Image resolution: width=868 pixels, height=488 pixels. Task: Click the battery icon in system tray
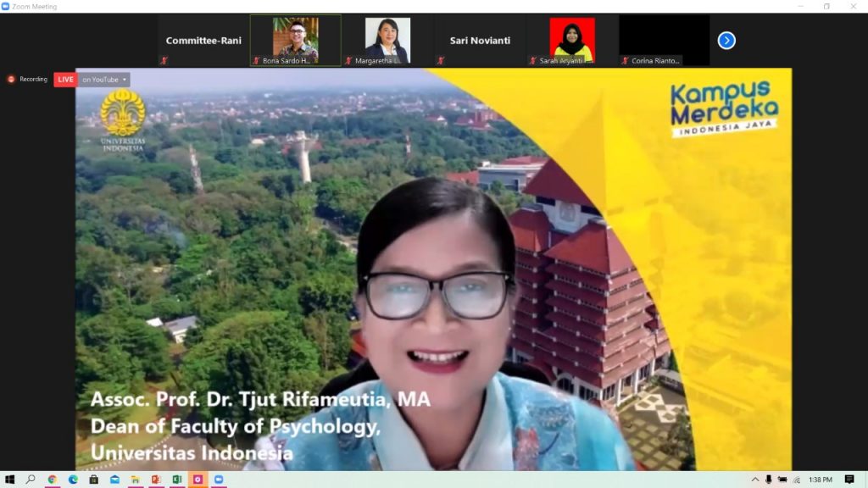(782, 480)
